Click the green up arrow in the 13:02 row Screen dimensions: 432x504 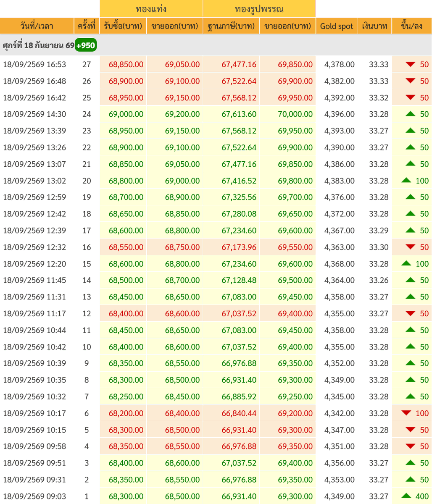pos(406,181)
